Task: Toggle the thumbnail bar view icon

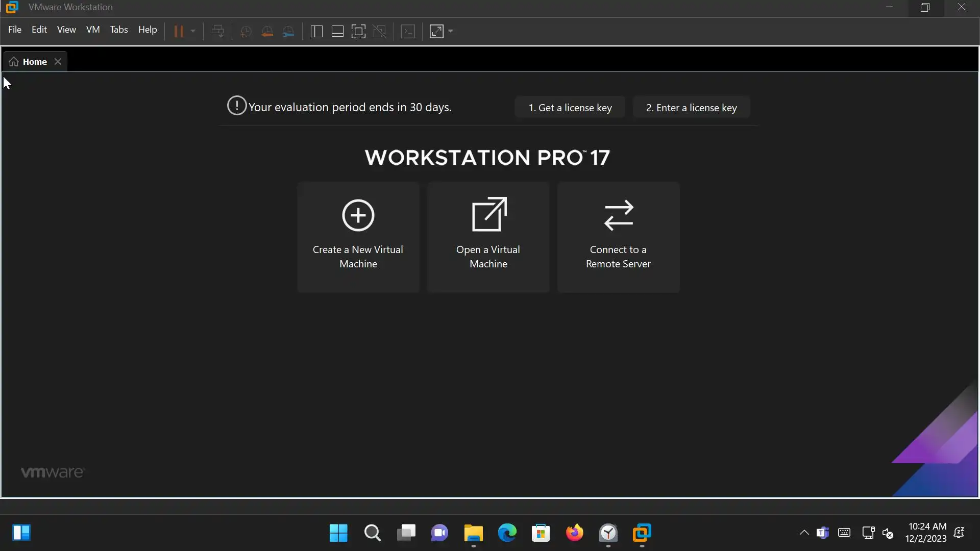Action: coord(337,32)
